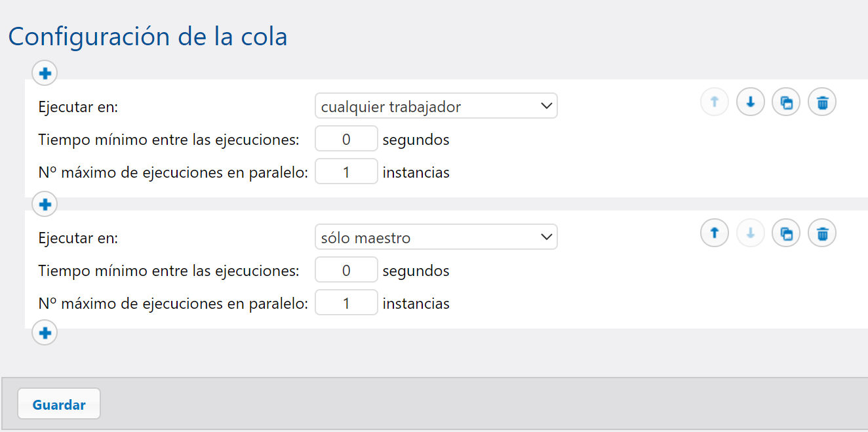Click the 'Configuración de la cola' heading
The width and height of the screenshot is (868, 432).
pyautogui.click(x=148, y=36)
